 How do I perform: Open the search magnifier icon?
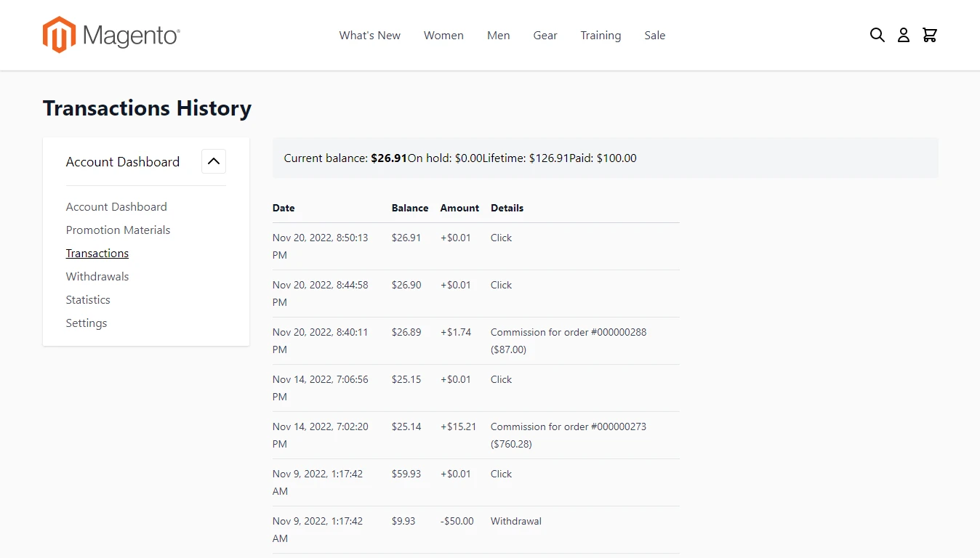pos(877,35)
